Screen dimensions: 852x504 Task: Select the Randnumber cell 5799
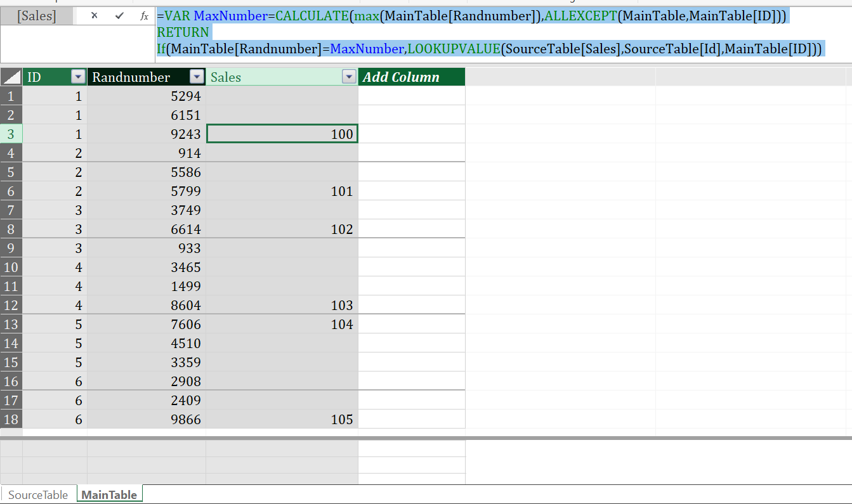tap(147, 191)
